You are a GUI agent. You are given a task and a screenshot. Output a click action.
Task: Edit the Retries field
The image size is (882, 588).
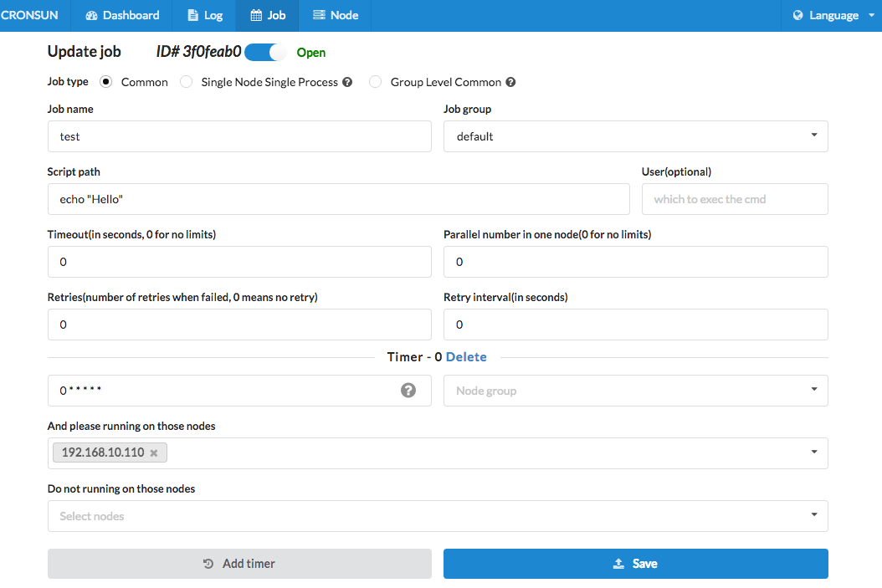click(x=239, y=325)
